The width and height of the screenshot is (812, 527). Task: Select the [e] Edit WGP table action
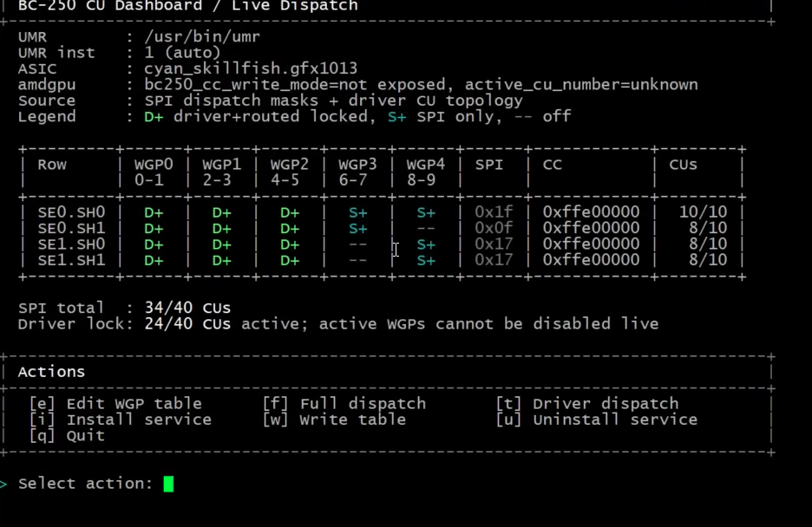click(115, 404)
